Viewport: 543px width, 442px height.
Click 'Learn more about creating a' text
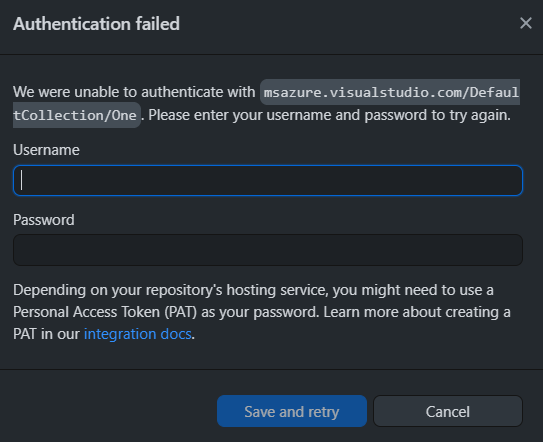click(417, 312)
